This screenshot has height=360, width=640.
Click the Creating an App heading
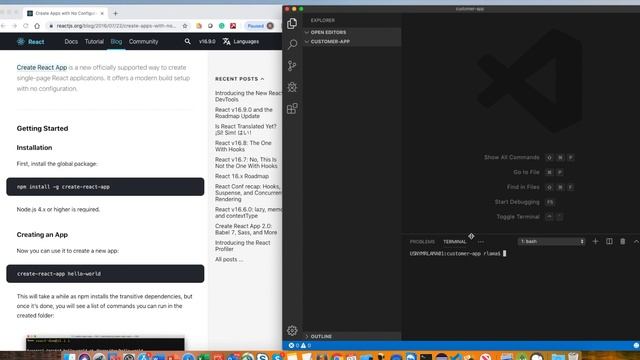click(x=42, y=235)
